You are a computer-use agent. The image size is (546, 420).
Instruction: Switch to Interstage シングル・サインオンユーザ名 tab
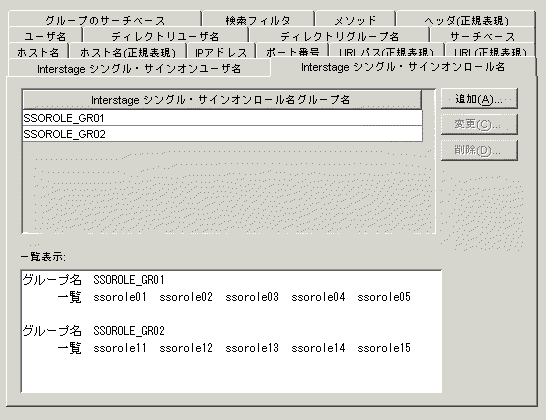(x=139, y=68)
